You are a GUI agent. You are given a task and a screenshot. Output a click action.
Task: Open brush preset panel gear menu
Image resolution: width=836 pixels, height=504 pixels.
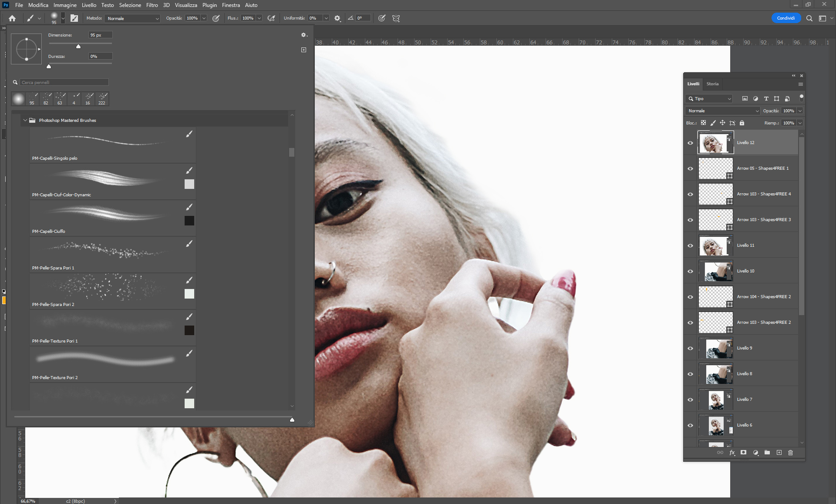tap(304, 35)
